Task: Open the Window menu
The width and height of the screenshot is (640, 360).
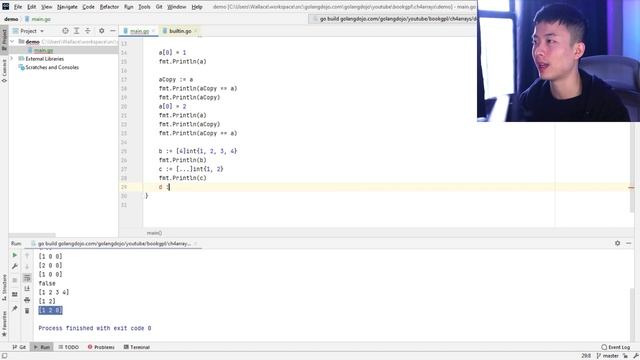Action: pos(177,7)
